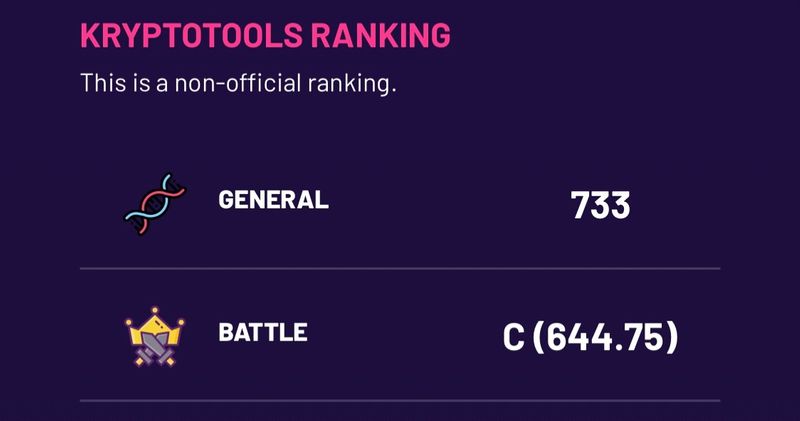
Task: Click the non-official ranking notice text
Action: 238,83
